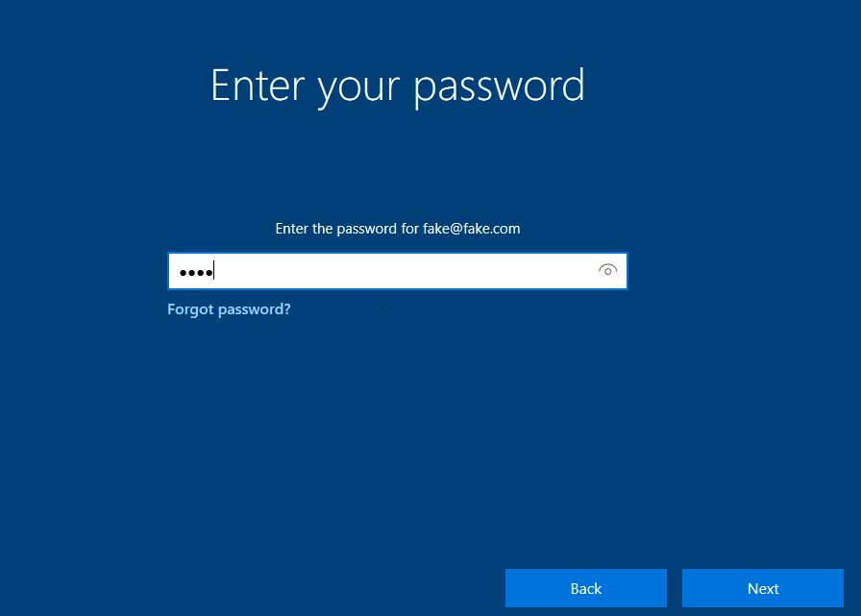Select the 'Enter your password' heading
The width and height of the screenshot is (861, 616).
(x=398, y=86)
